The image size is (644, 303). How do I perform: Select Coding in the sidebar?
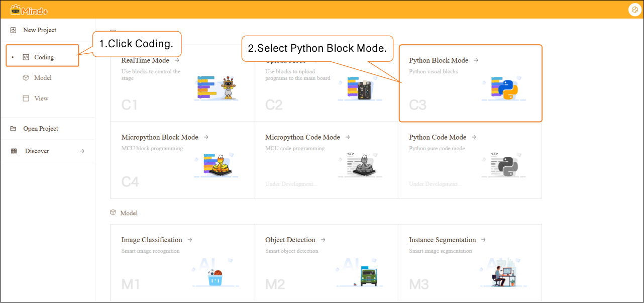44,57
